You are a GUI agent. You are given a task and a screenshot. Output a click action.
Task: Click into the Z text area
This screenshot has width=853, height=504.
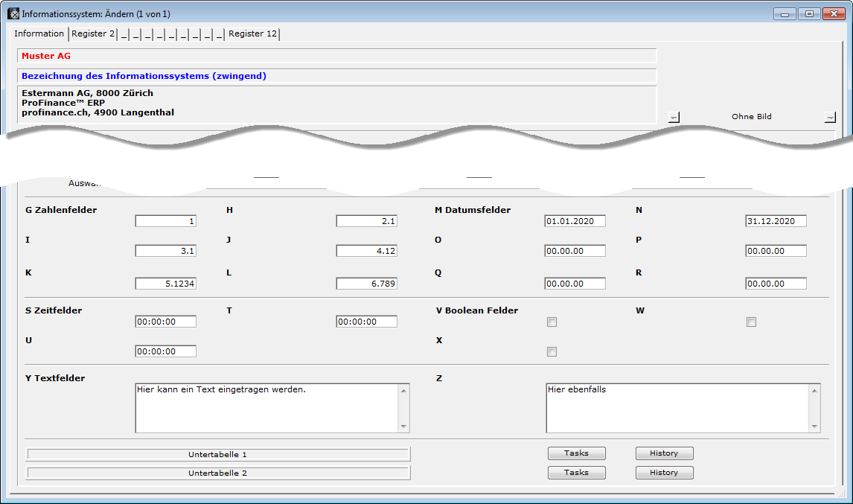677,407
